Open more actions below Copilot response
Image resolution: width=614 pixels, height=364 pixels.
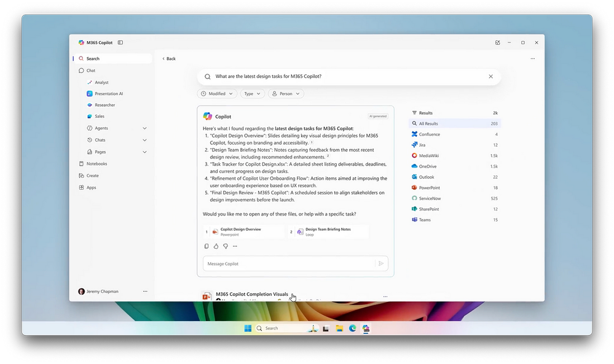point(235,246)
